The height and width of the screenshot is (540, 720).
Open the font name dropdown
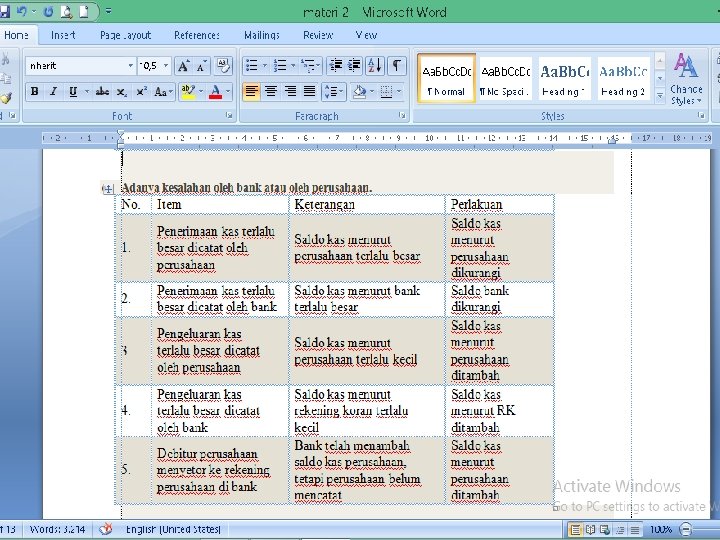pos(130,66)
